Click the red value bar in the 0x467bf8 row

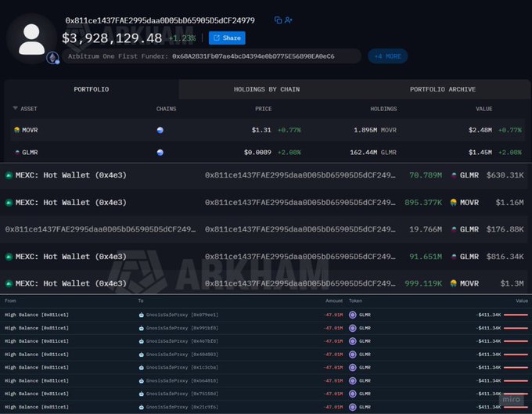point(516,341)
